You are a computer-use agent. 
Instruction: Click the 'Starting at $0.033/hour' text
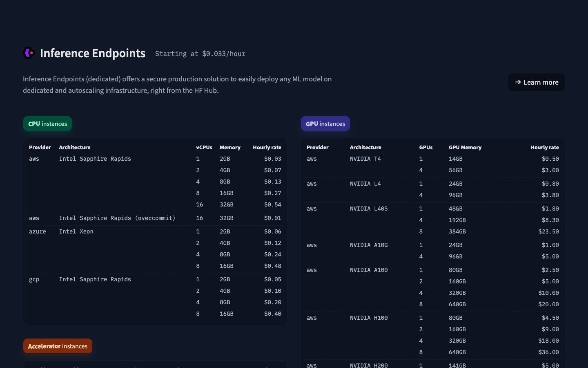click(200, 54)
